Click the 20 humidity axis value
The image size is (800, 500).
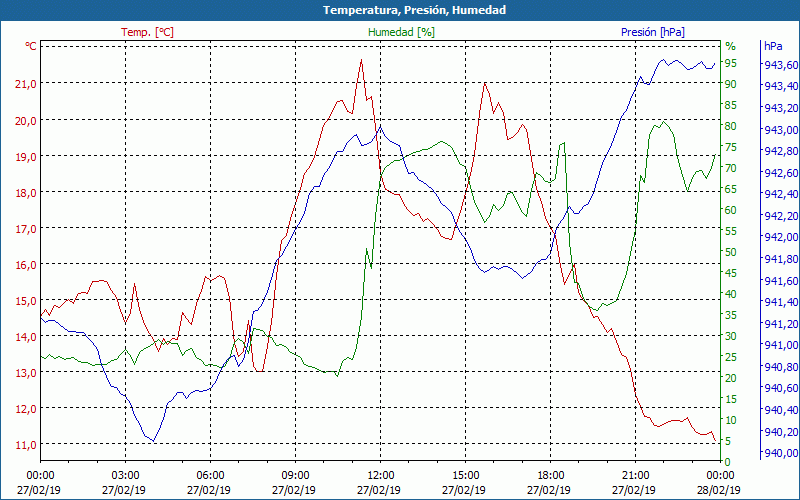(x=731, y=378)
